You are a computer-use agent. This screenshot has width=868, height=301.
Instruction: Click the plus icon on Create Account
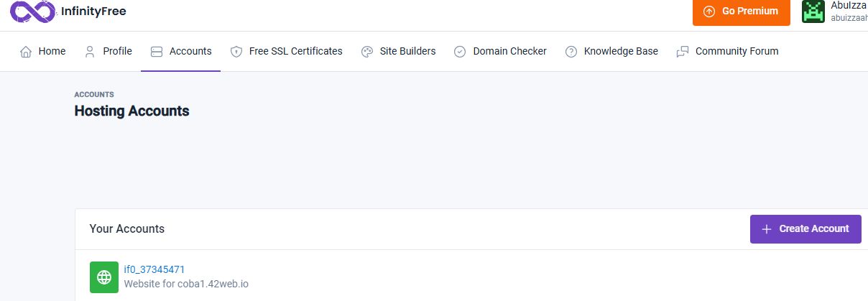coord(766,229)
